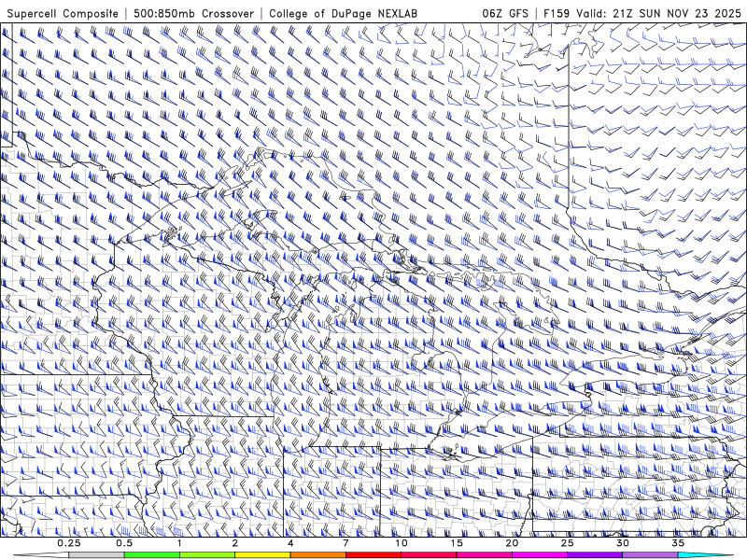Click the 10 color scale label
The image size is (747, 560).
402,543
